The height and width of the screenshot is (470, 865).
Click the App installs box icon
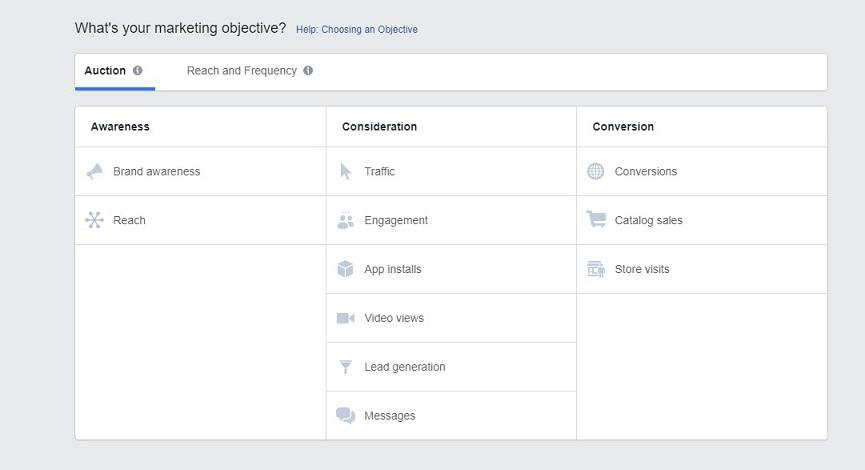click(x=346, y=269)
